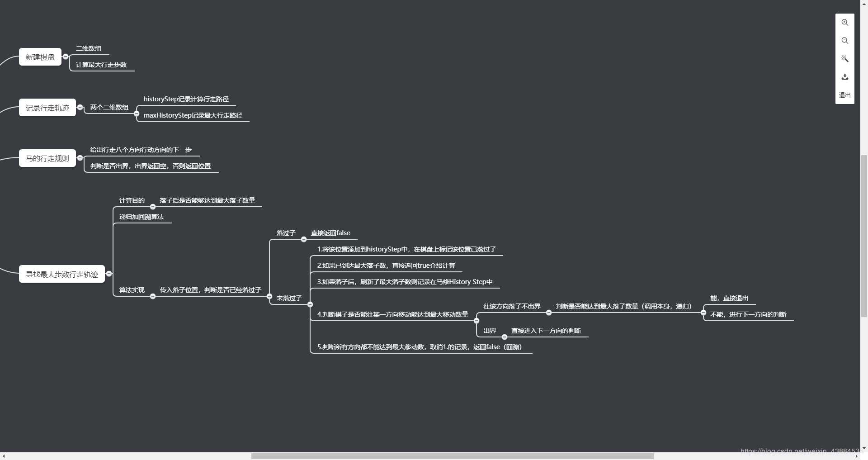The width and height of the screenshot is (868, 460).
Task: Collapse the 计算目的 branch toggle
Action: click(x=153, y=207)
